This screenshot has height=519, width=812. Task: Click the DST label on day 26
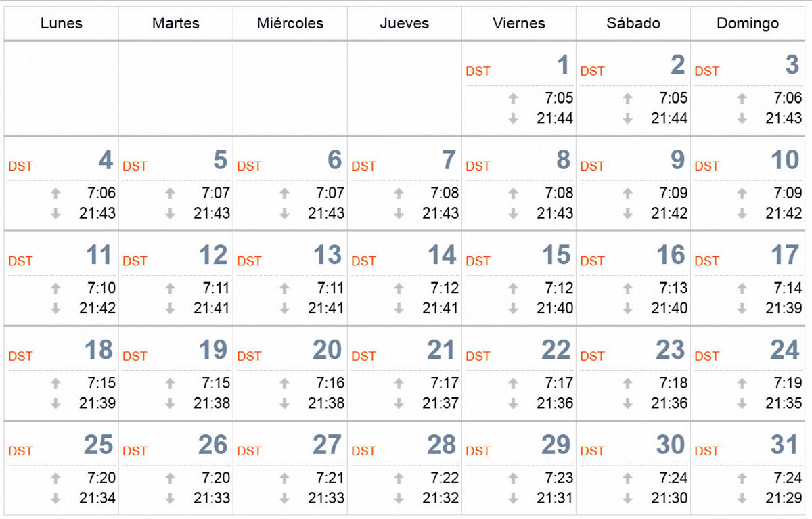click(135, 451)
